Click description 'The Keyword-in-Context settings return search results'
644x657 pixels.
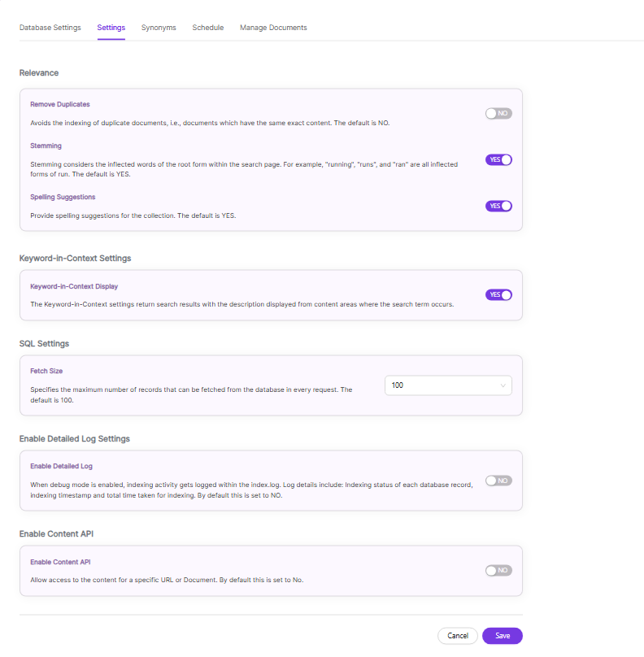(x=241, y=305)
